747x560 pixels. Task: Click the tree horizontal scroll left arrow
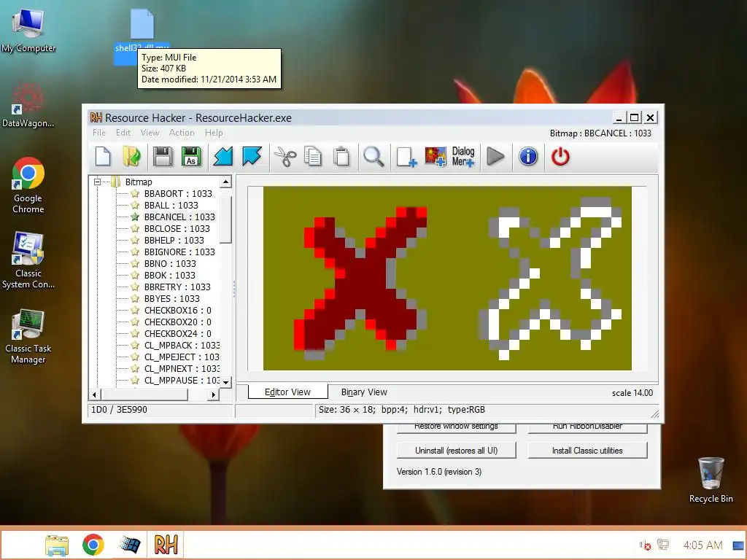coord(94,394)
